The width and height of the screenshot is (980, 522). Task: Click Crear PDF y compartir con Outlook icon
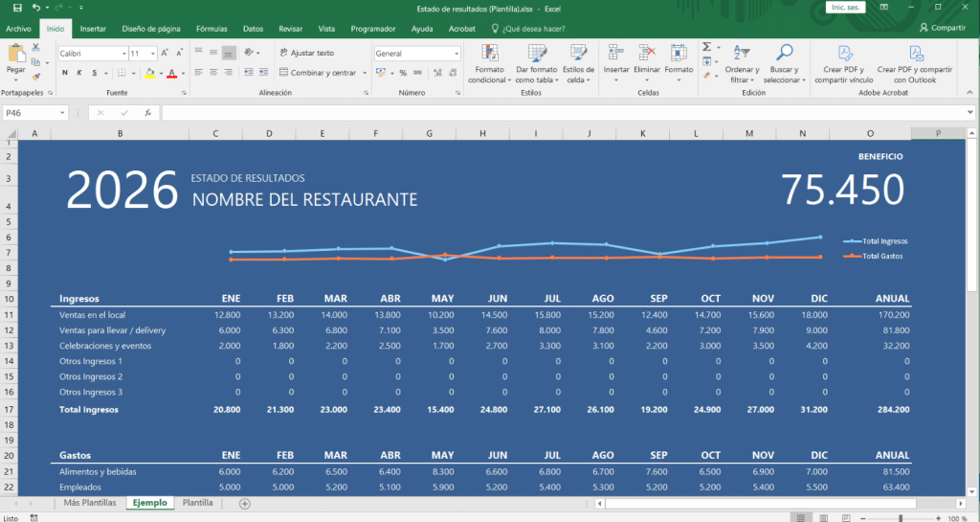point(916,53)
